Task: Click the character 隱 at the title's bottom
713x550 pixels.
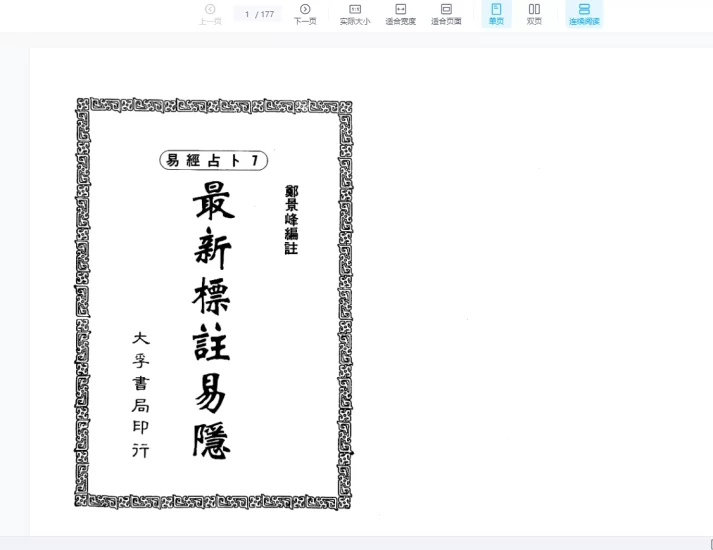Action: pyautogui.click(x=211, y=437)
